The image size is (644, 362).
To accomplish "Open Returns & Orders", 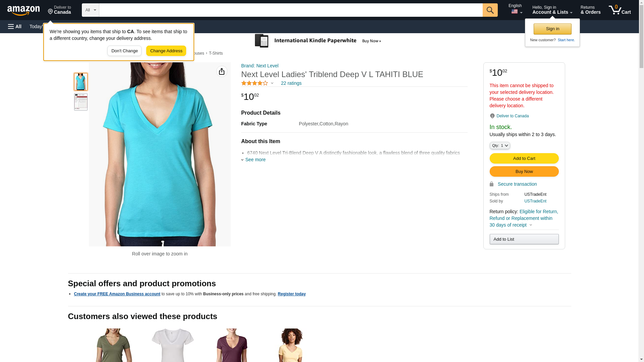I will [590, 10].
